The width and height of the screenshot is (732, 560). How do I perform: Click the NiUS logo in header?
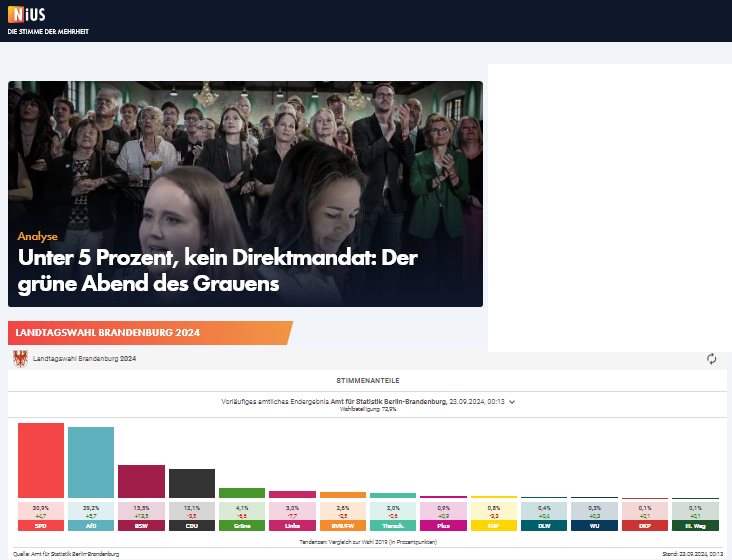pos(26,14)
